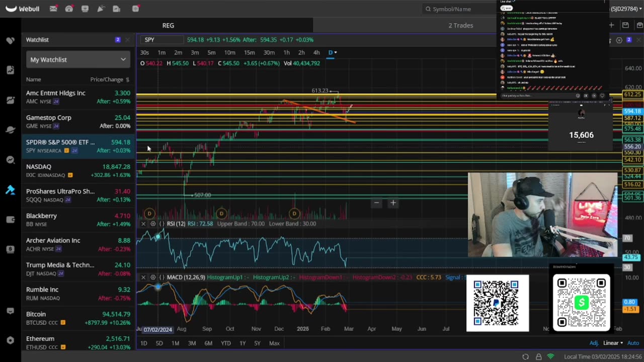Select Gamestop Corp watchlist row

[x=78, y=122]
